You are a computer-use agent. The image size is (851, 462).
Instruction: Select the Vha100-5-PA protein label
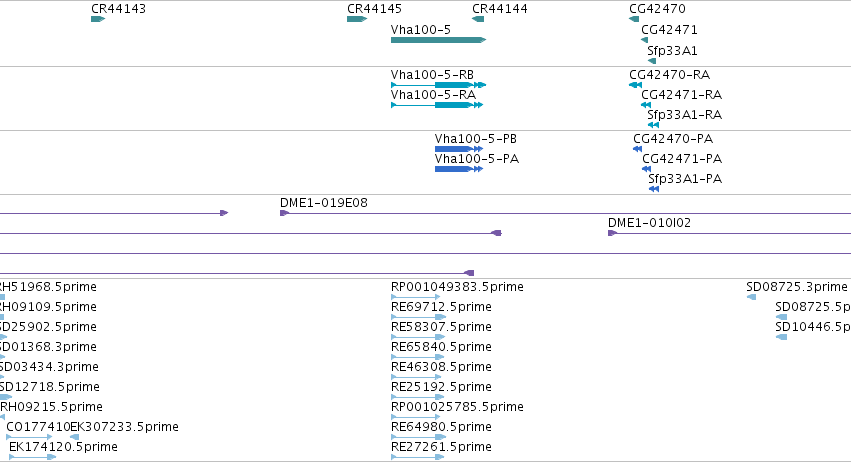coord(477,159)
